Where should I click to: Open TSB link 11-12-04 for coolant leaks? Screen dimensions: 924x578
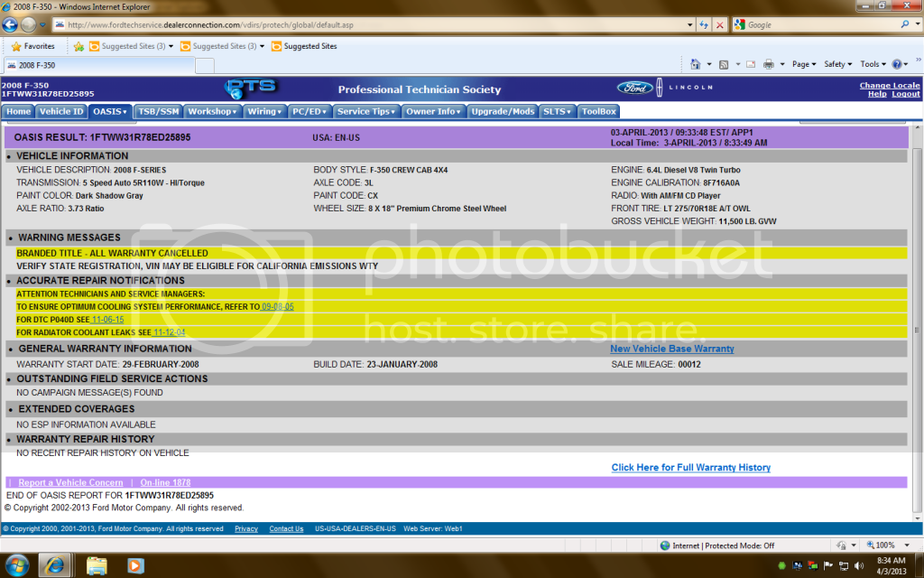pos(169,332)
